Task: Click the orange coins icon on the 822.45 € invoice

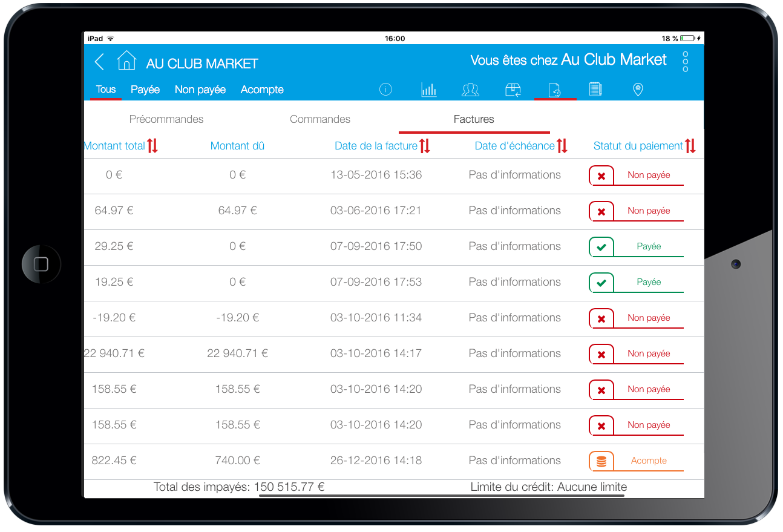Action: point(601,462)
